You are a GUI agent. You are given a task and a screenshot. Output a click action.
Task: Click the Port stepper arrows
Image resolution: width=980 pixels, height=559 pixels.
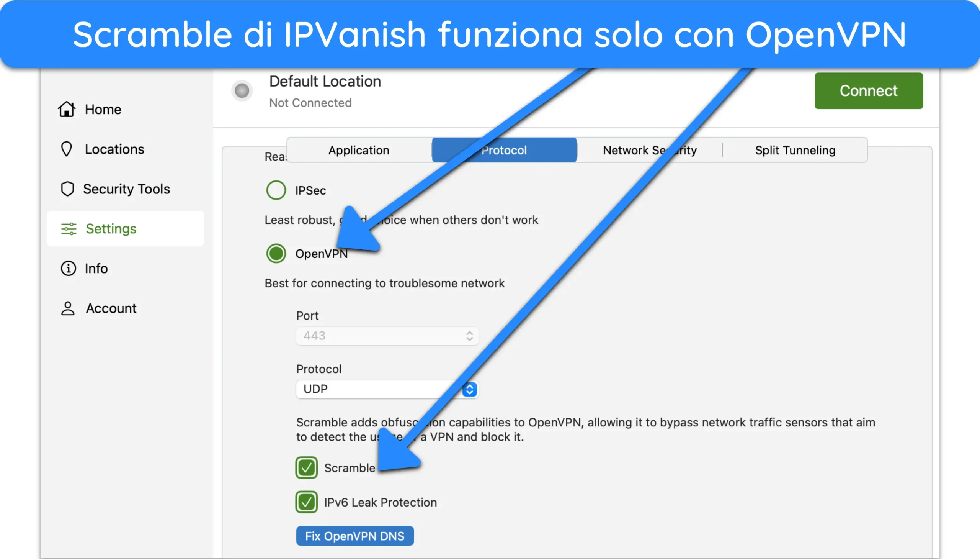pyautogui.click(x=469, y=336)
